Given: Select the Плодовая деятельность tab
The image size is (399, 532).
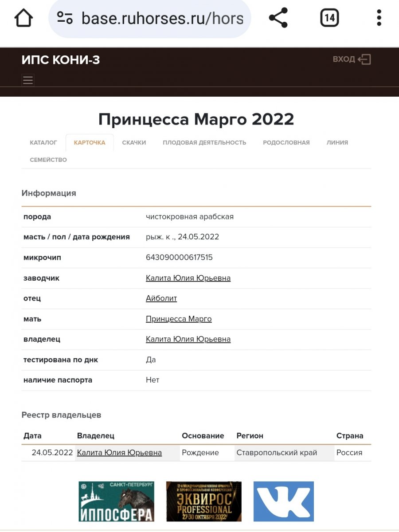Looking at the screenshot, I should point(204,143).
